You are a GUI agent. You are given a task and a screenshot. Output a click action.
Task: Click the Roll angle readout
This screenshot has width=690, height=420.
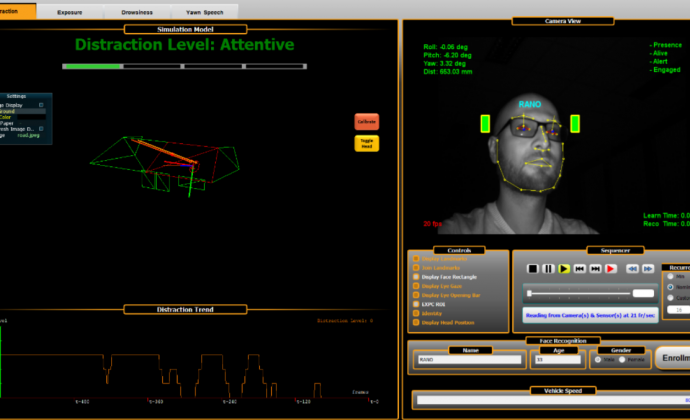click(445, 47)
